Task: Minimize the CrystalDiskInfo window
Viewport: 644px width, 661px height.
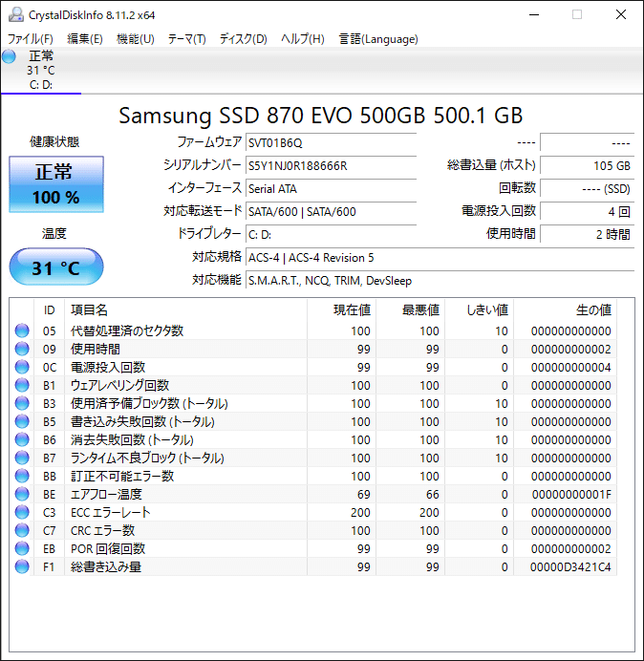Action: pyautogui.click(x=534, y=14)
